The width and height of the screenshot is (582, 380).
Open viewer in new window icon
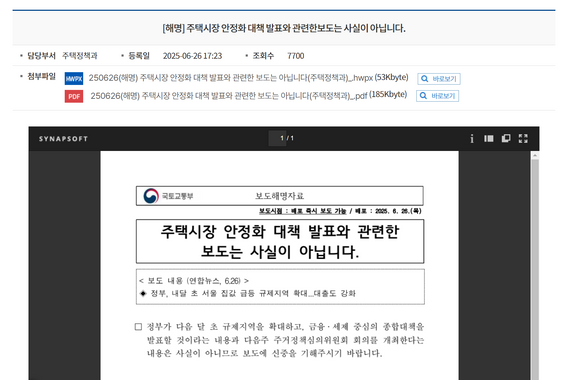[x=506, y=138]
